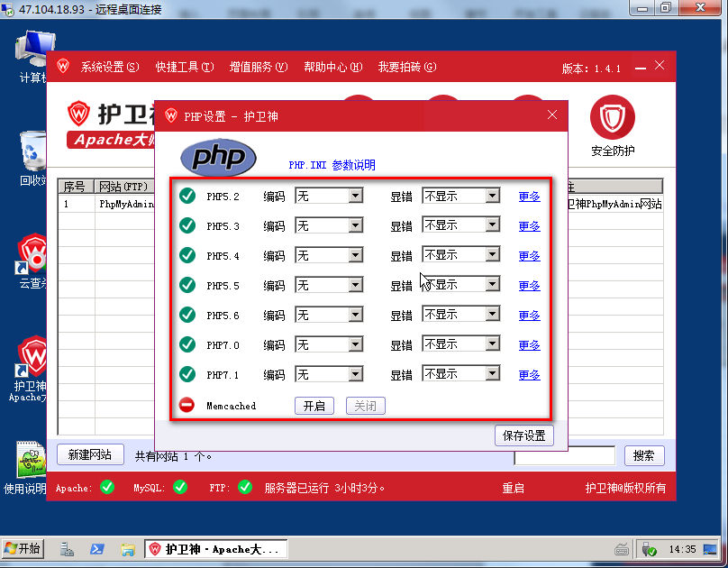Click the 护卫神 Apache taskbar button
The image size is (728, 568).
click(x=215, y=549)
